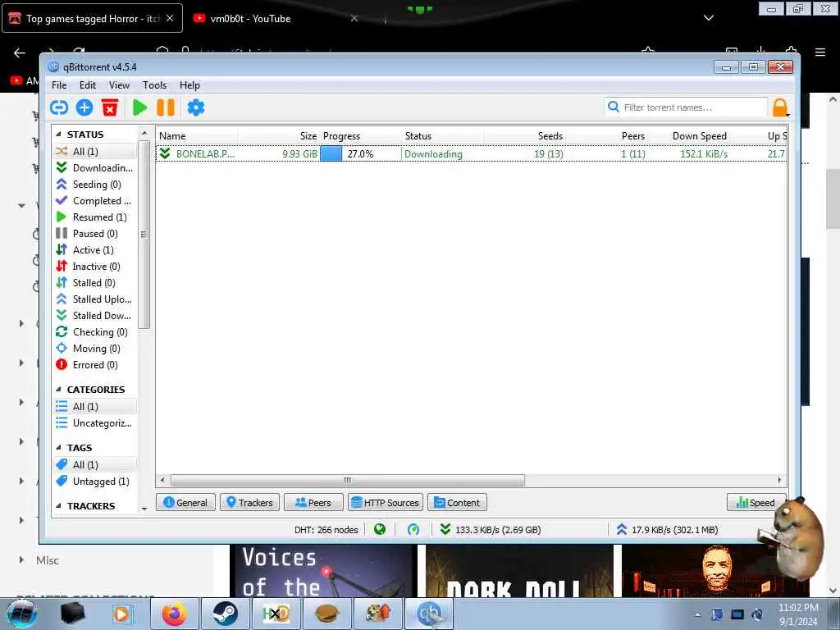
Task: Click the blue Add torrent file icon
Action: [84, 107]
